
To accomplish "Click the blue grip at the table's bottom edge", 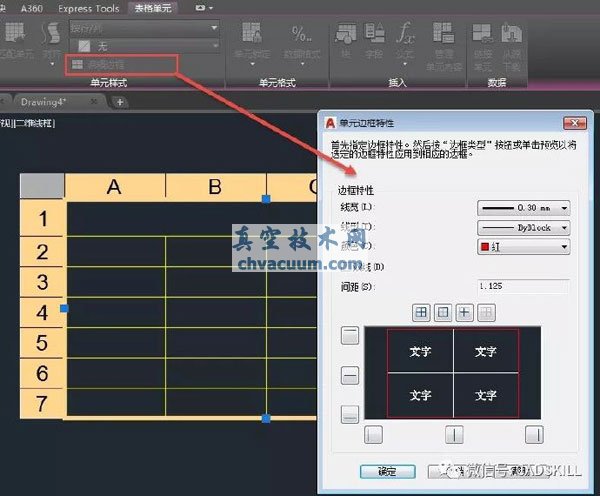I will pyautogui.click(x=266, y=418).
